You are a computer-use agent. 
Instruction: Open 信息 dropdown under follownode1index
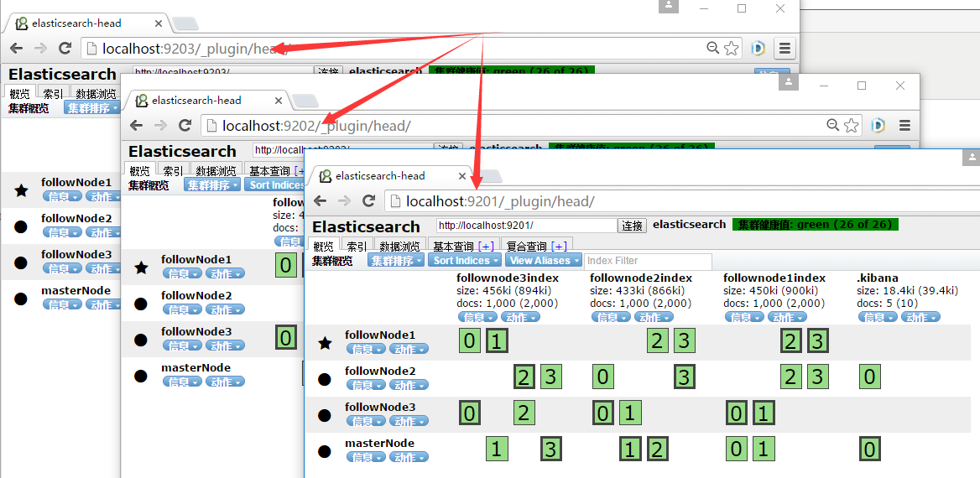(x=744, y=317)
